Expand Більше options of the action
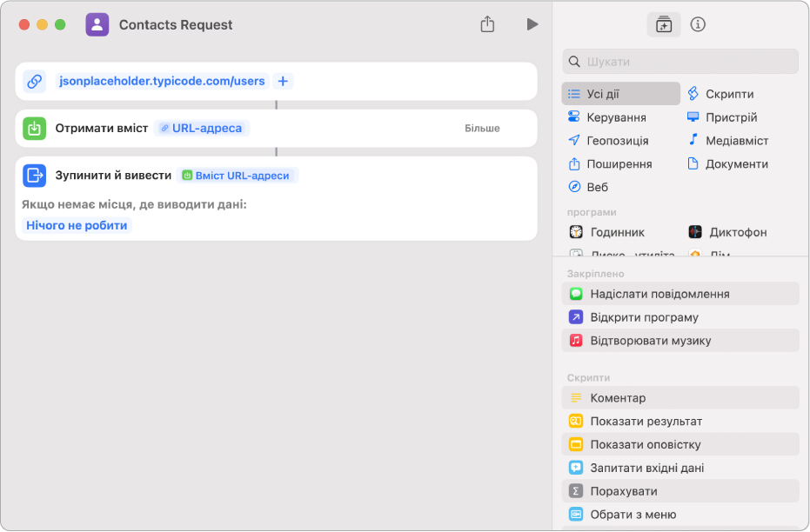Image resolution: width=810 pixels, height=532 pixels. pyautogui.click(x=482, y=128)
